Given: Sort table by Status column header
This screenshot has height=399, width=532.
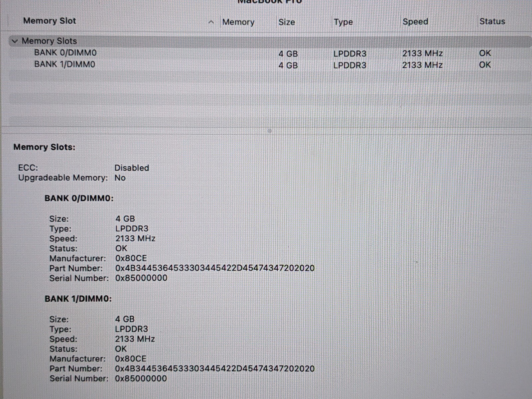Looking at the screenshot, I should coord(492,22).
